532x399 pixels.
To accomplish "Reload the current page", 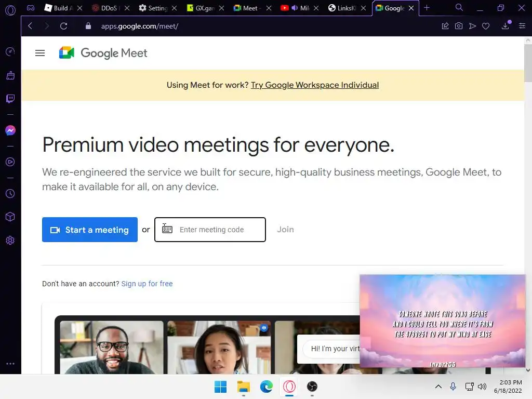I will click(63, 26).
